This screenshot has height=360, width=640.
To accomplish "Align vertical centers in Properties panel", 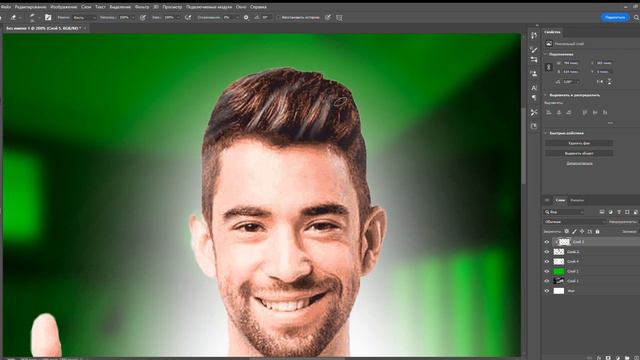I will pyautogui.click(x=595, y=112).
